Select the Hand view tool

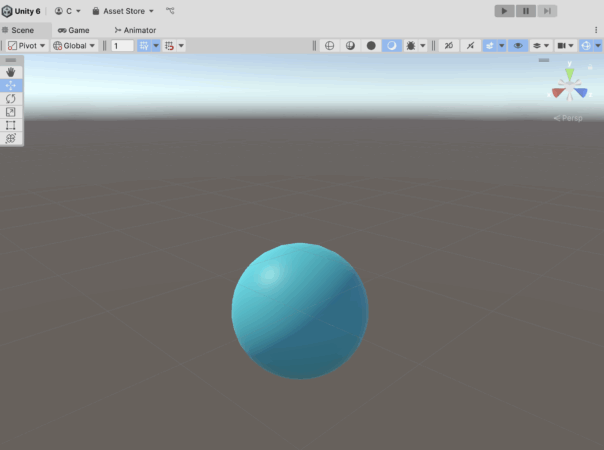pyautogui.click(x=11, y=72)
